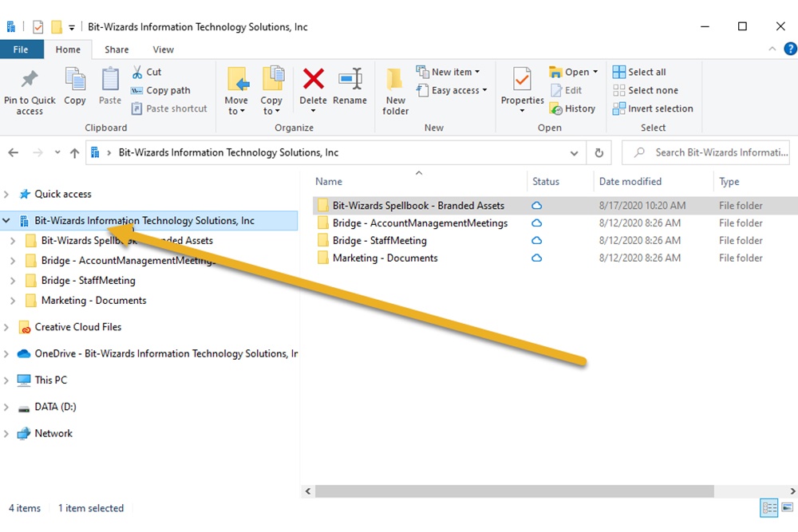Image resolution: width=798 pixels, height=532 pixels.
Task: Click Select all
Action: pos(639,73)
